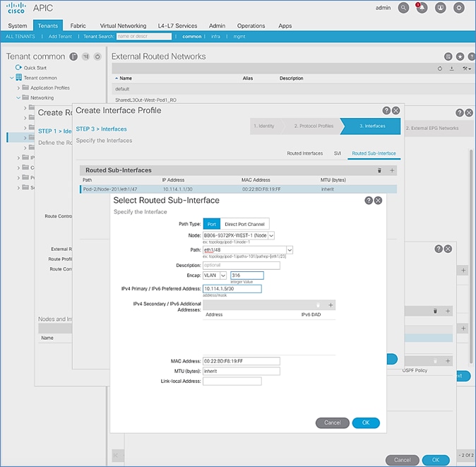Click Add Tenant link
476x467 pixels.
60,37
